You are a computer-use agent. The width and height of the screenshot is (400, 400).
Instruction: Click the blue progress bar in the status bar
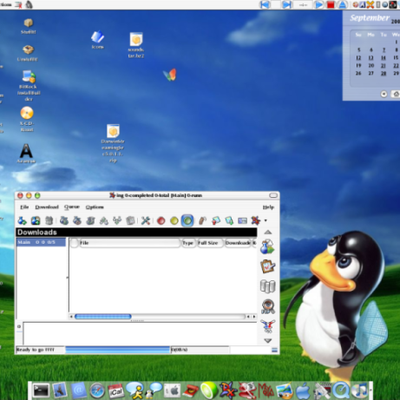pos(118,350)
